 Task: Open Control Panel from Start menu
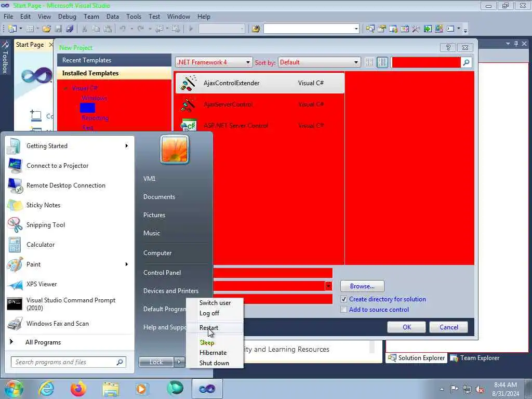click(162, 273)
